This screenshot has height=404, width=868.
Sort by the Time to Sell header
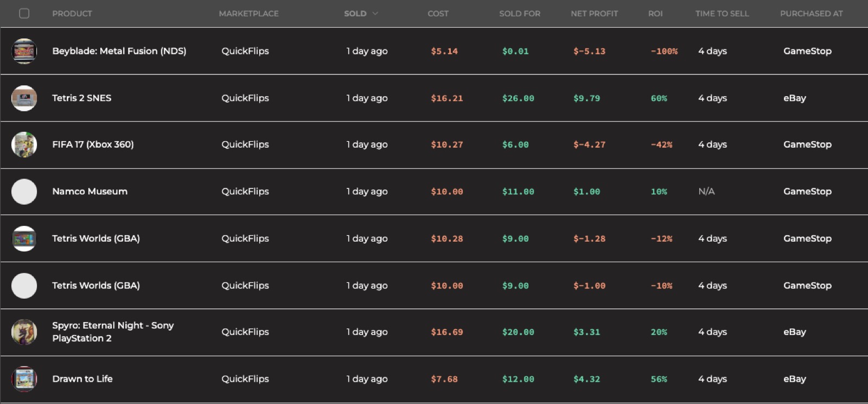pos(722,14)
